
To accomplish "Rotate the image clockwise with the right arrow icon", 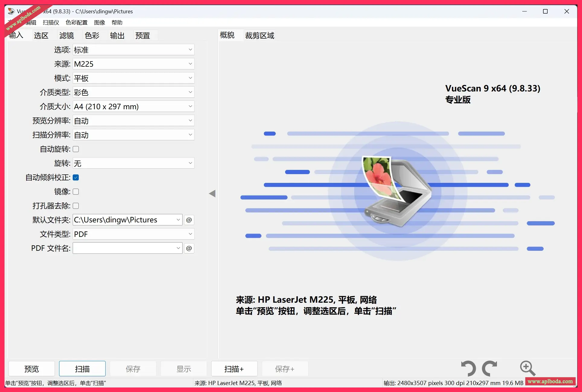I will click(489, 368).
